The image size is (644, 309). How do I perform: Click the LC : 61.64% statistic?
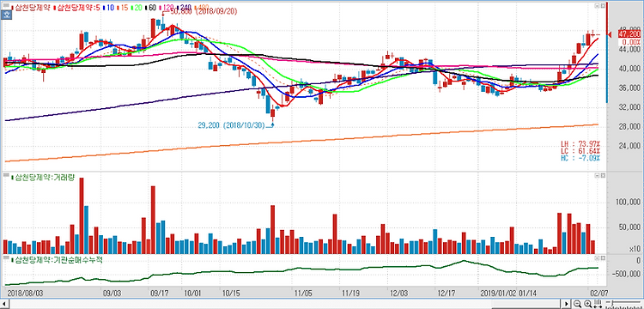coord(580,151)
